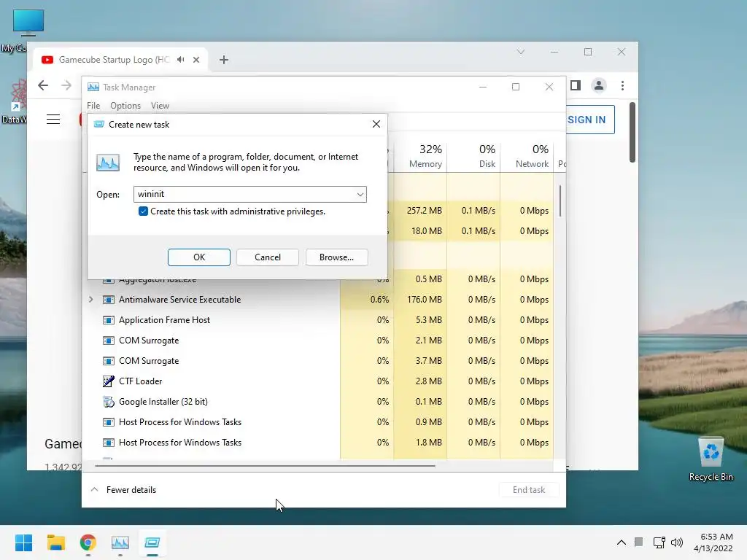Collapse with Fewer details chevron
Viewport: 747px width, 560px height.
click(x=94, y=489)
